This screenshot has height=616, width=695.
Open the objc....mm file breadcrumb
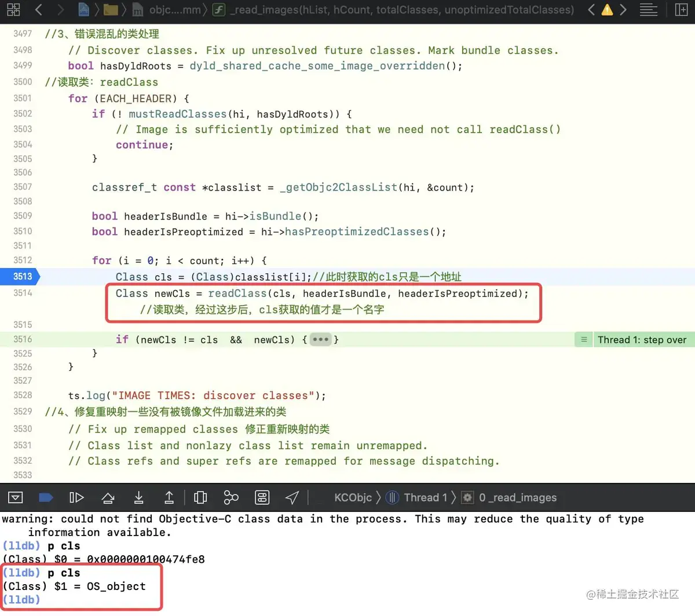tap(167, 10)
